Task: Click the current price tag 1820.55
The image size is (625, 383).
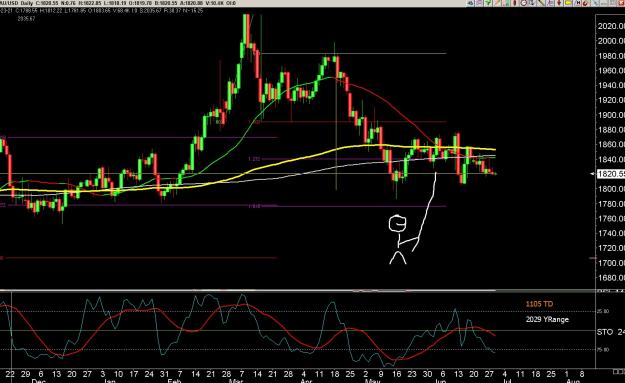Action: pyautogui.click(x=610, y=174)
